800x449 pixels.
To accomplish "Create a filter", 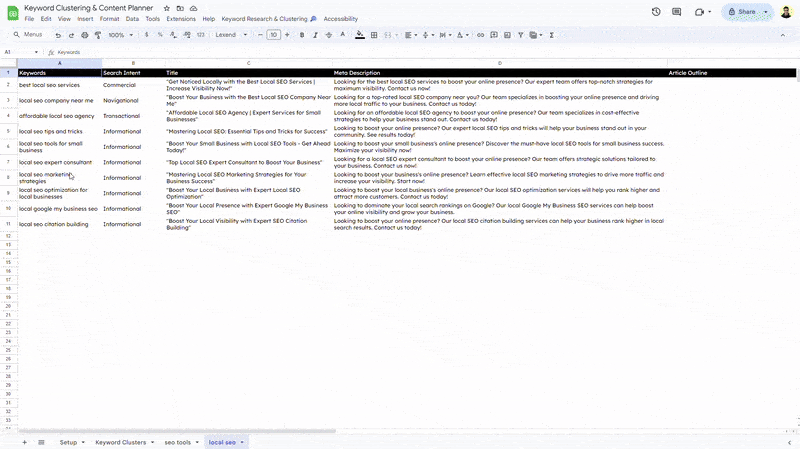I will click(520, 35).
